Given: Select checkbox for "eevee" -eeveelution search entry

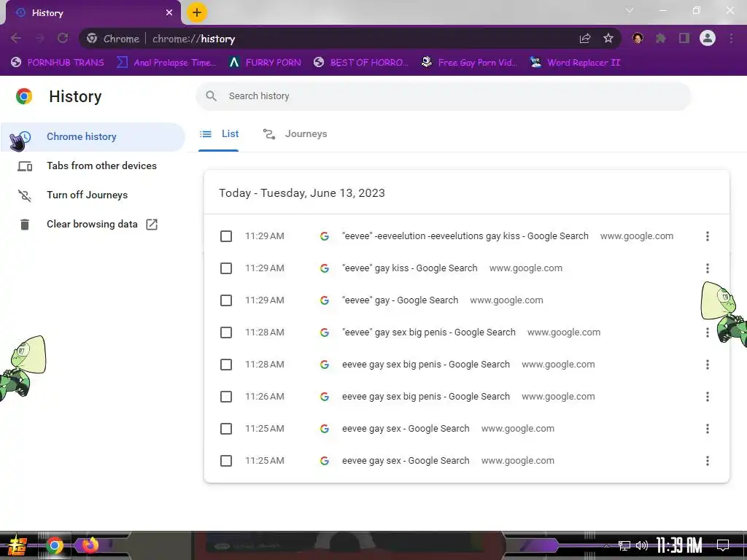Looking at the screenshot, I should click(x=226, y=236).
